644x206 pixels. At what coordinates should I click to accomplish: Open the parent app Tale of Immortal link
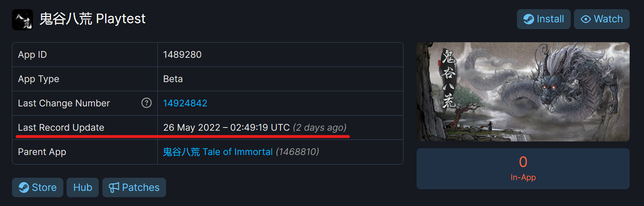tap(218, 152)
